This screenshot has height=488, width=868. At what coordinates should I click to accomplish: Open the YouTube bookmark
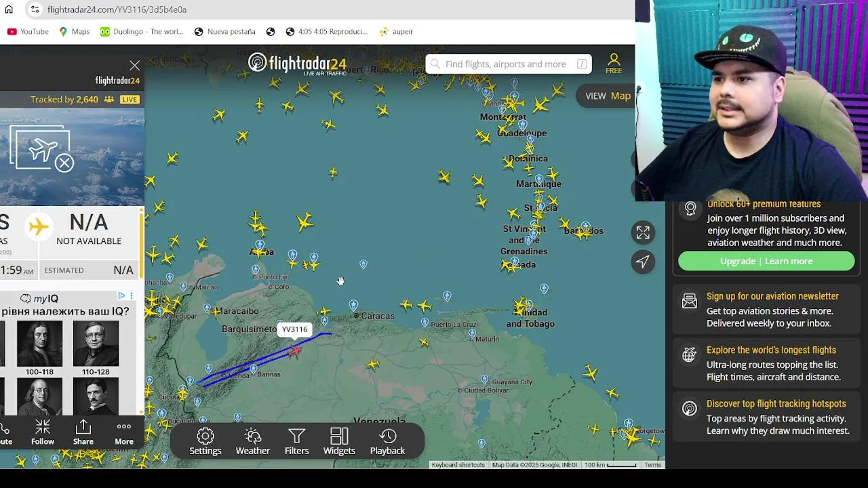[x=28, y=31]
